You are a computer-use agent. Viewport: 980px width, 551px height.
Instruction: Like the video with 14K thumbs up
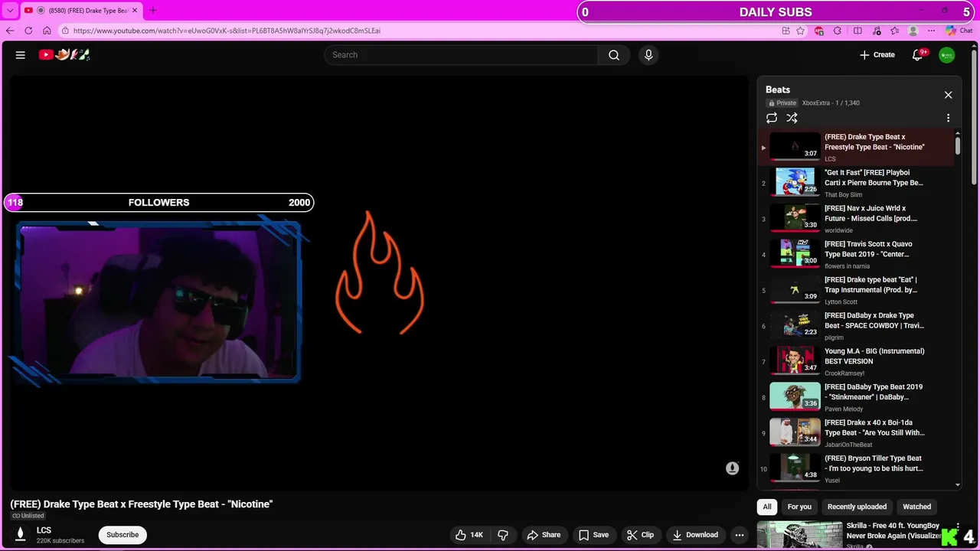469,535
